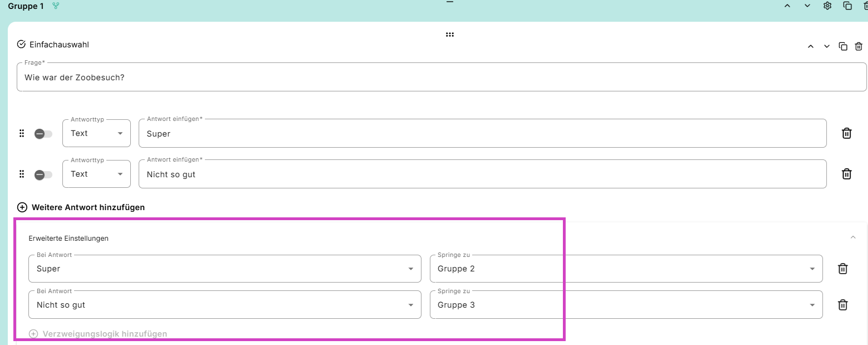Delete the Einfachauswahl question
This screenshot has width=868, height=345.
859,46
